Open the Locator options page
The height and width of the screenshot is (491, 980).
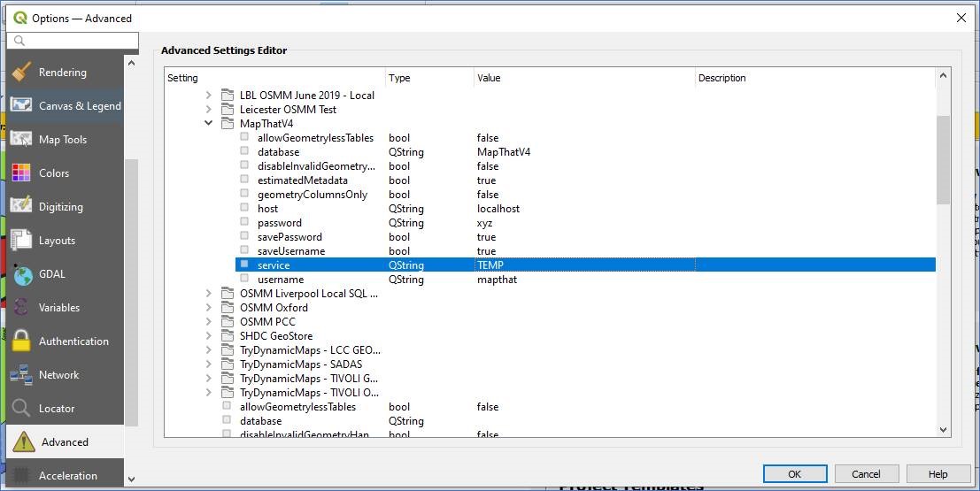(x=65, y=409)
